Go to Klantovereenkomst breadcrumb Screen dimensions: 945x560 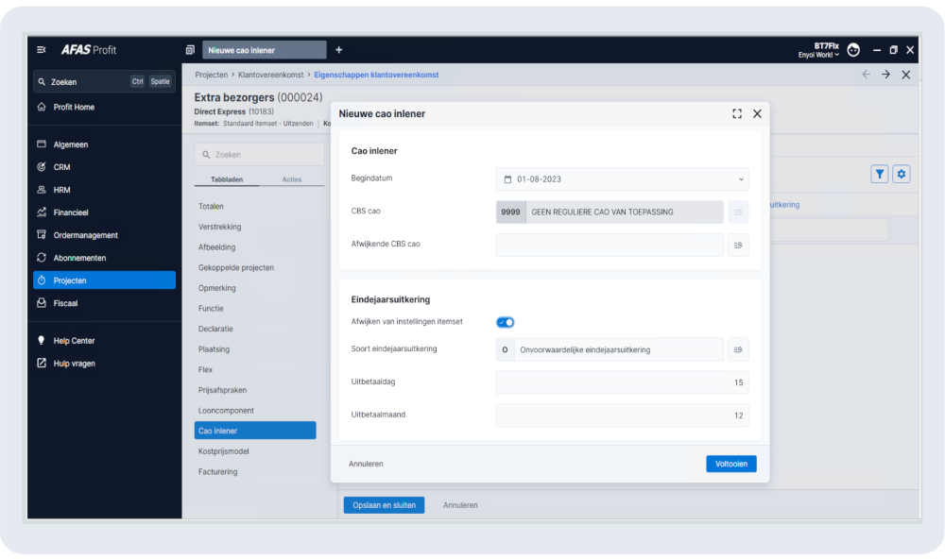coord(270,75)
